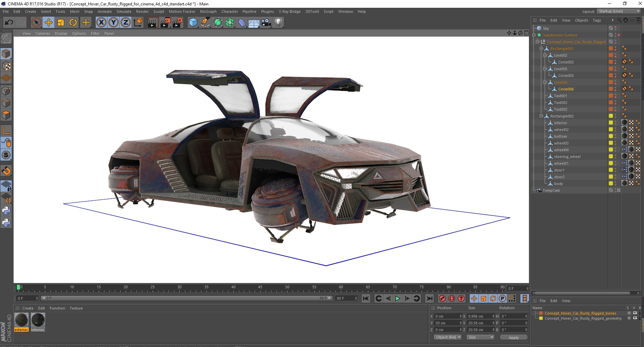Add a Cube primitive object
The image size is (644, 347).
[193, 23]
